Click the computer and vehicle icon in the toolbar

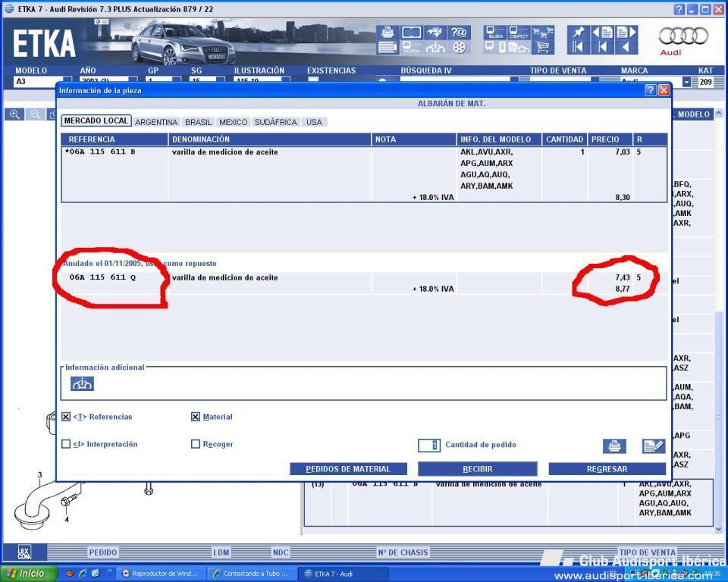click(495, 47)
